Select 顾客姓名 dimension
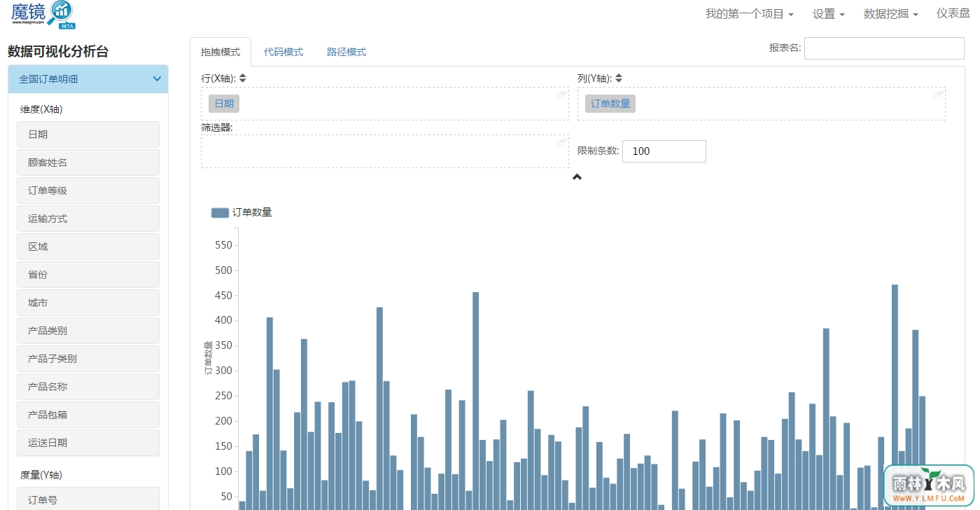 click(88, 163)
